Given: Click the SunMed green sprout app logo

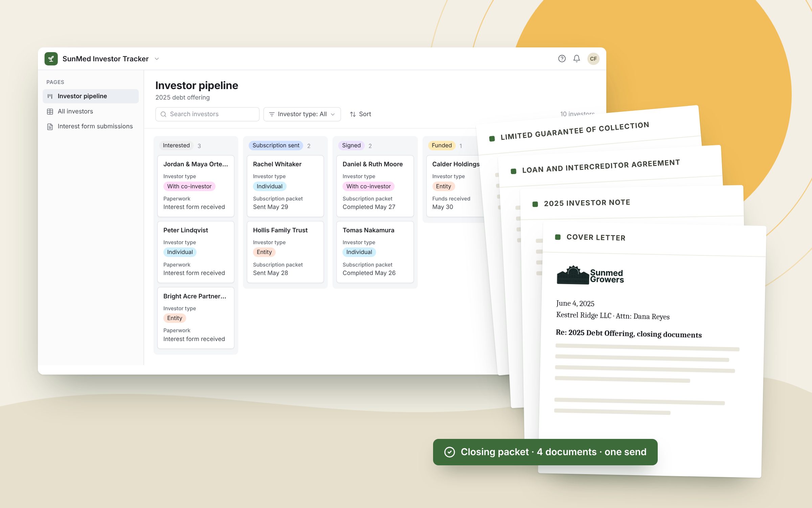Looking at the screenshot, I should (51, 59).
